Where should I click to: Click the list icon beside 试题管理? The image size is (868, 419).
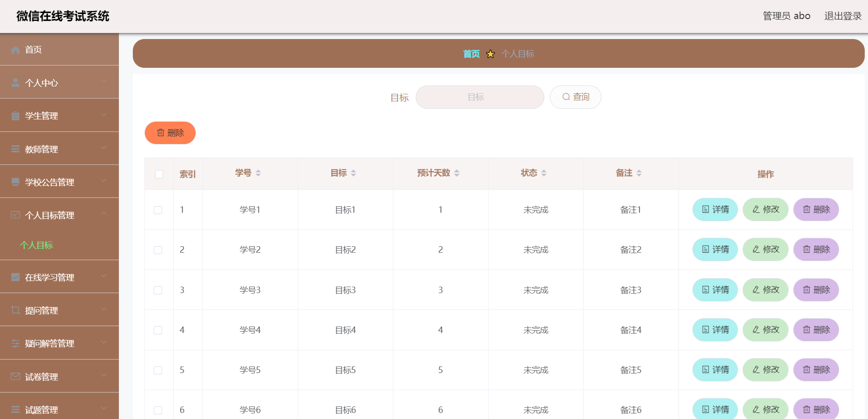click(15, 410)
